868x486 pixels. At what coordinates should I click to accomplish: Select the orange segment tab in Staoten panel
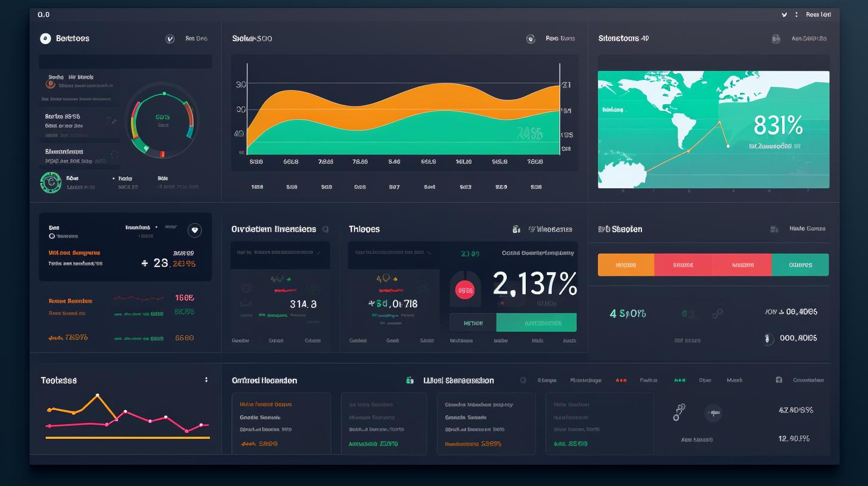click(x=625, y=265)
